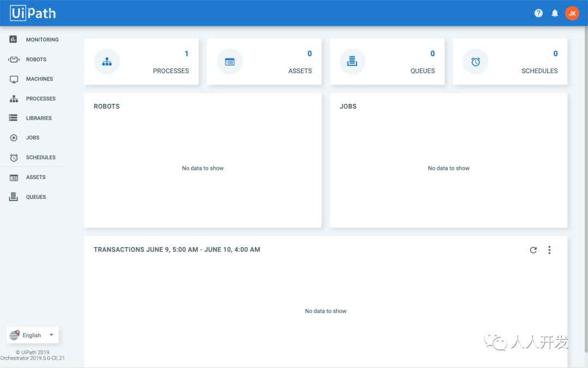This screenshot has height=368, width=588.
Task: Open the Transactions three-dot options menu
Action: click(549, 250)
